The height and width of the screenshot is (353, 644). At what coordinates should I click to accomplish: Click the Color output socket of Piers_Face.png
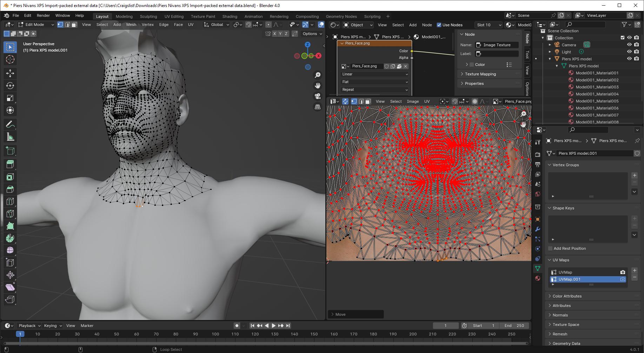pos(412,51)
